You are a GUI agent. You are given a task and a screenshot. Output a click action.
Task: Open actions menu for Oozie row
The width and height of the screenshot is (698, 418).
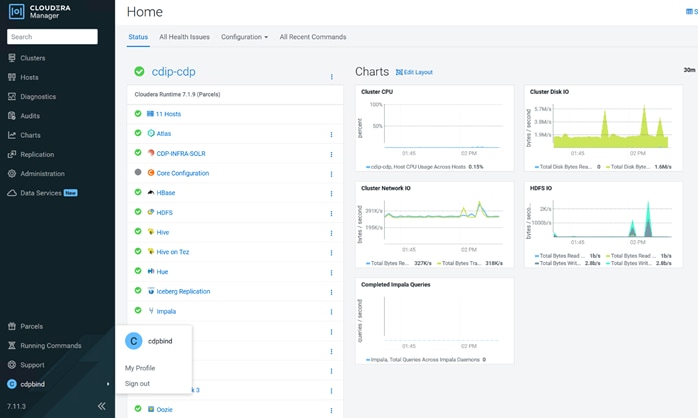coord(331,410)
